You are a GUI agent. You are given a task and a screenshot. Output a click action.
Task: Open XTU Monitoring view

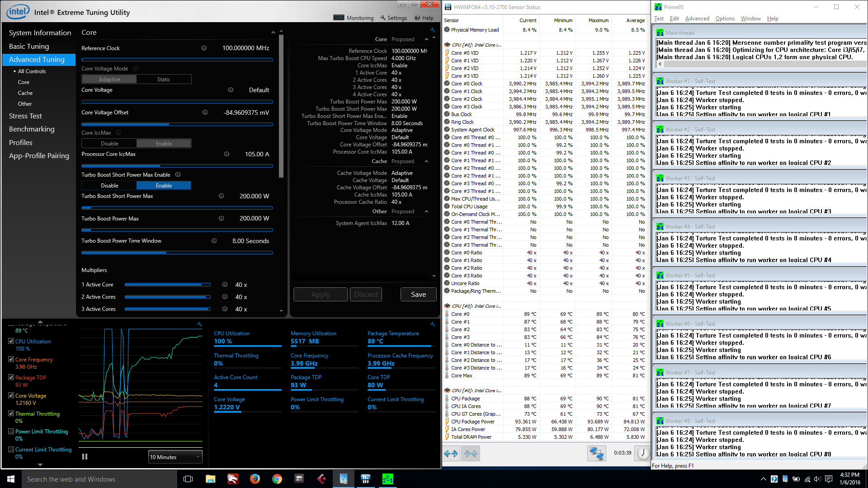(x=354, y=18)
